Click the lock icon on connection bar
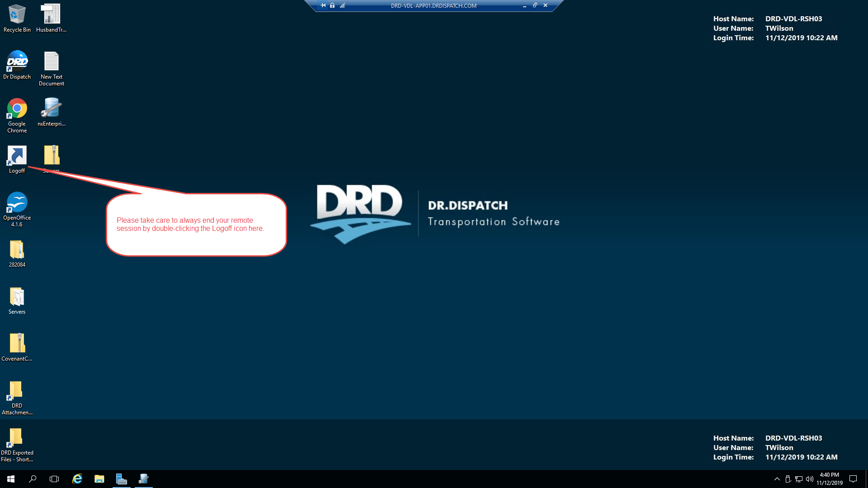The width and height of the screenshot is (868, 488). point(332,5)
